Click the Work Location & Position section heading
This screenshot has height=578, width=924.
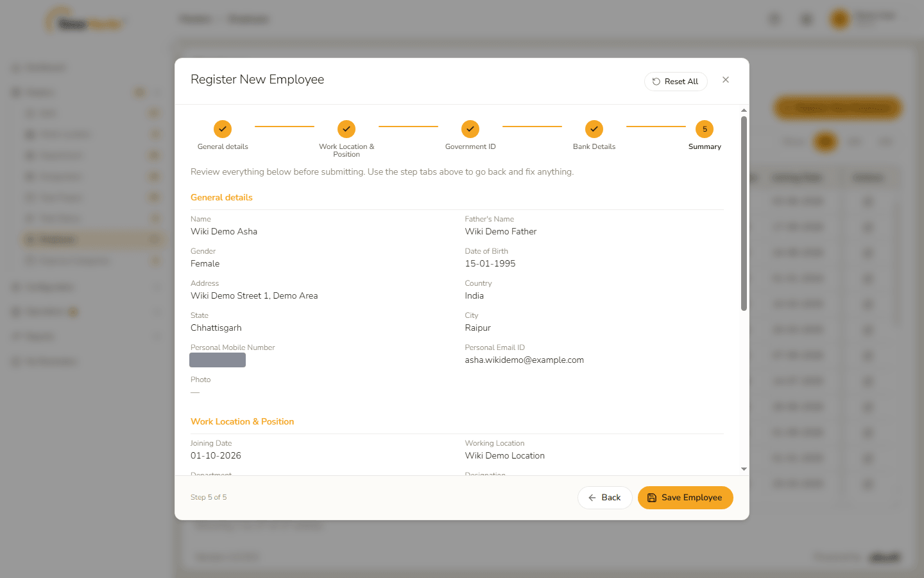[242, 421]
